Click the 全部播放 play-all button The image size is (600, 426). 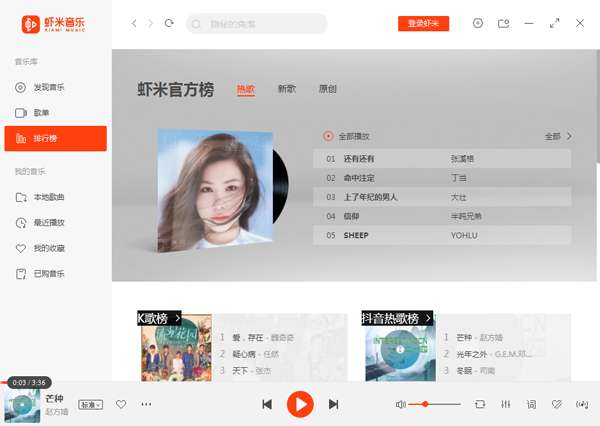pyautogui.click(x=346, y=136)
